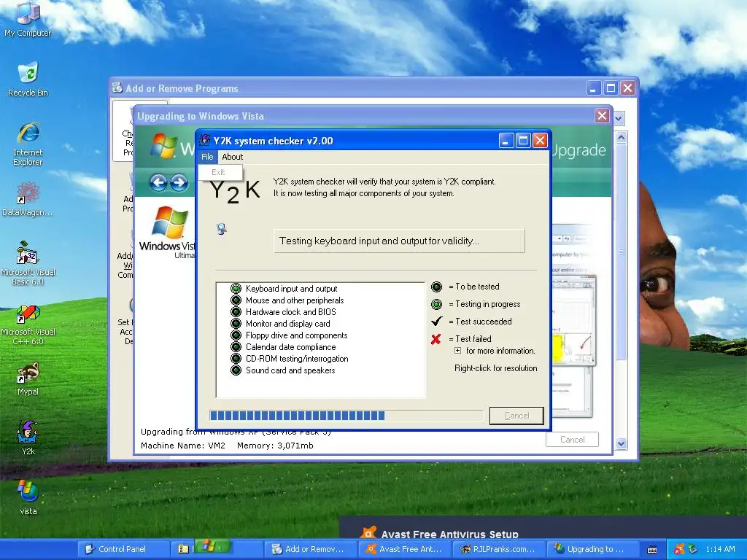Switch to RJLPranks.com taskbar button
The image size is (747, 560).
pyautogui.click(x=498, y=549)
